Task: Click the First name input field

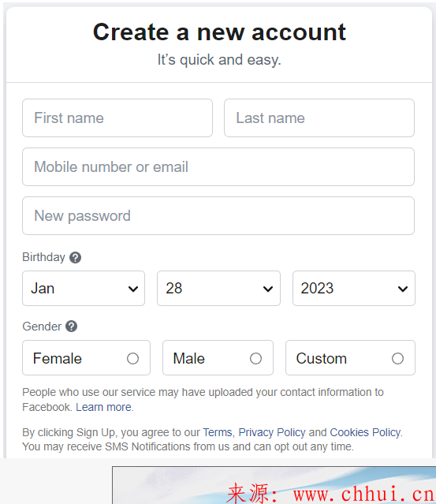Action: 117,118
